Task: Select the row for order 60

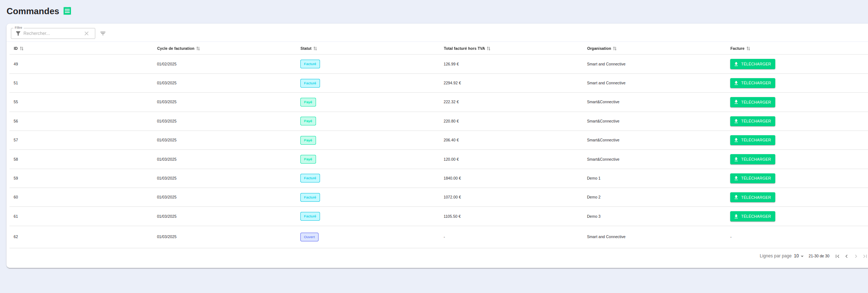Action: 218,197
